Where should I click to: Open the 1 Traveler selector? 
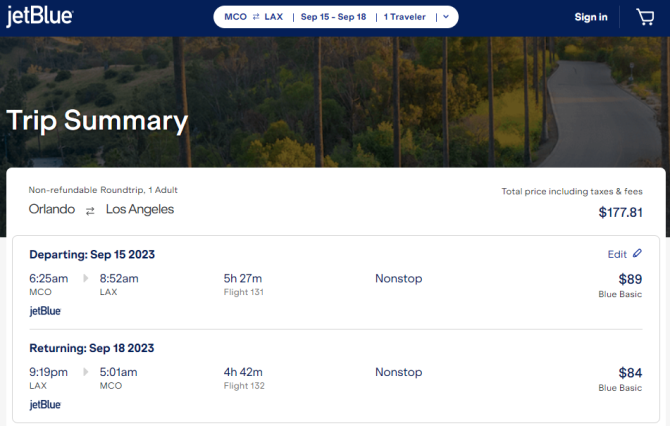point(404,17)
